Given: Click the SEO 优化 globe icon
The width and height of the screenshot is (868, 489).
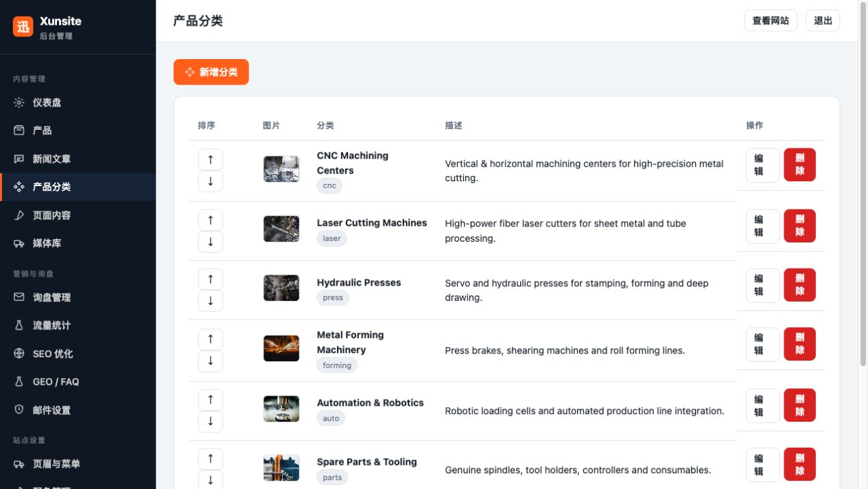Looking at the screenshot, I should point(19,354).
